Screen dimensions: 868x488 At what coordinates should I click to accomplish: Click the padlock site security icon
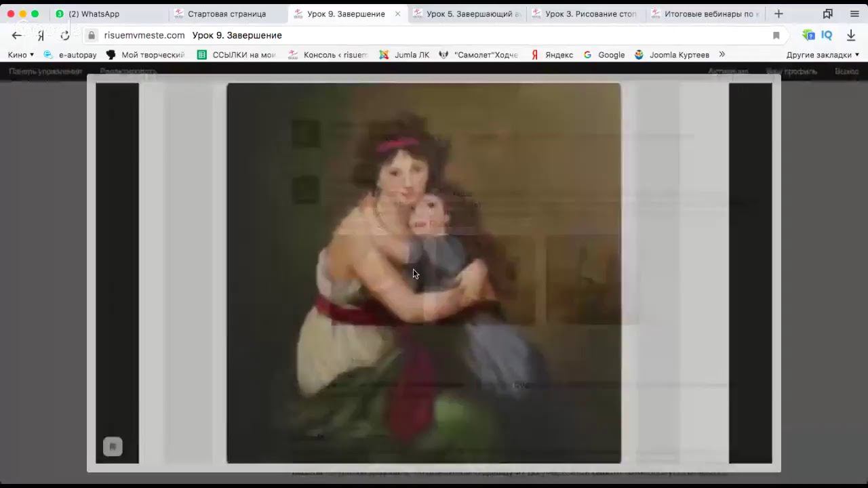coord(92,35)
